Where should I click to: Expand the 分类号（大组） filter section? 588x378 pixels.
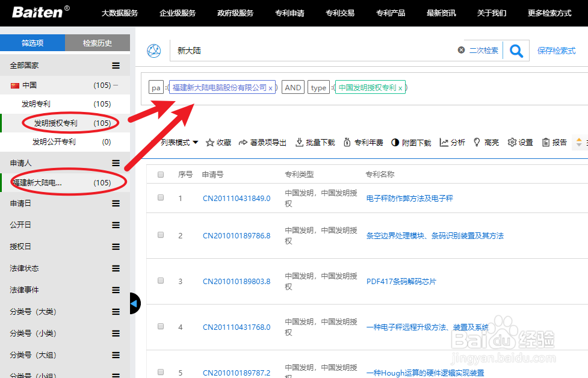(x=116, y=355)
